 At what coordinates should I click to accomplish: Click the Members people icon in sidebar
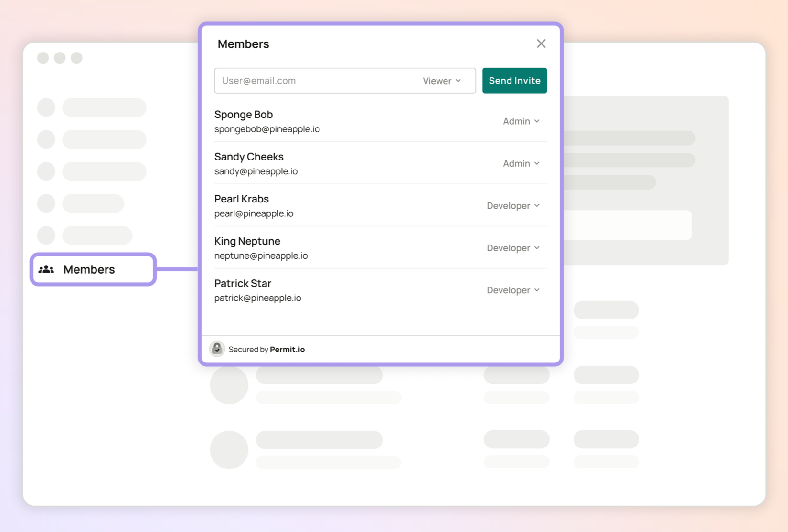[46, 269]
